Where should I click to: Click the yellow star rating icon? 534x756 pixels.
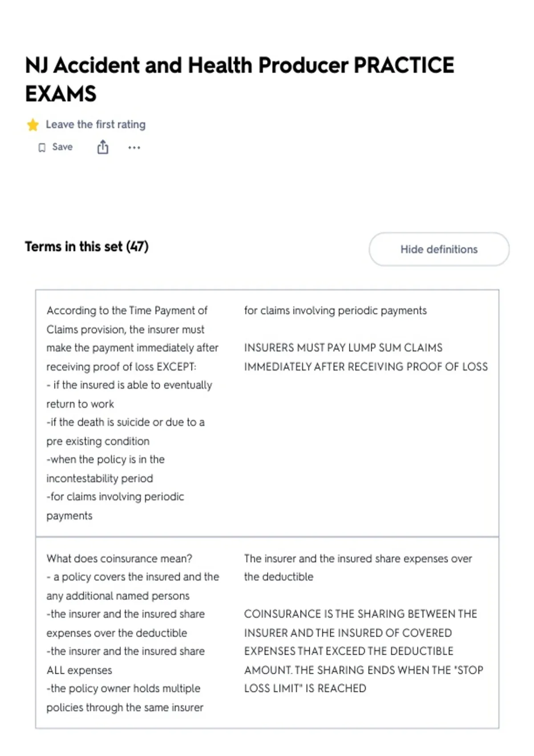(x=33, y=125)
